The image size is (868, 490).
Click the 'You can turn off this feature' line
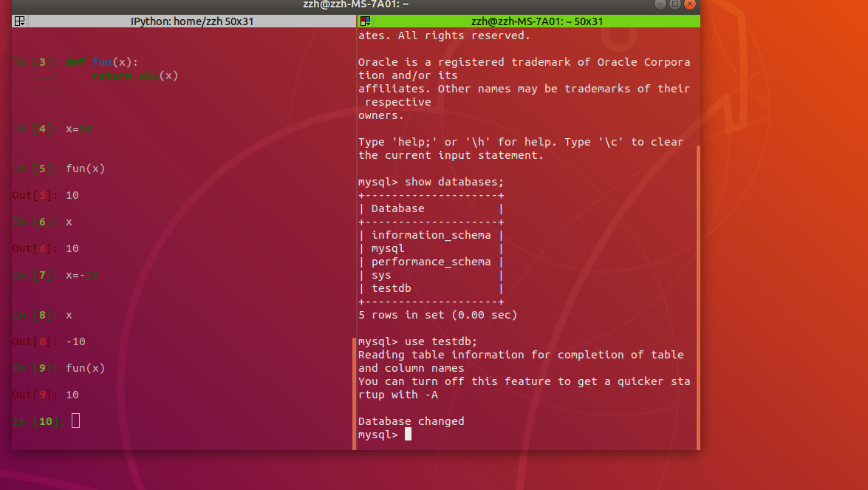coord(524,381)
